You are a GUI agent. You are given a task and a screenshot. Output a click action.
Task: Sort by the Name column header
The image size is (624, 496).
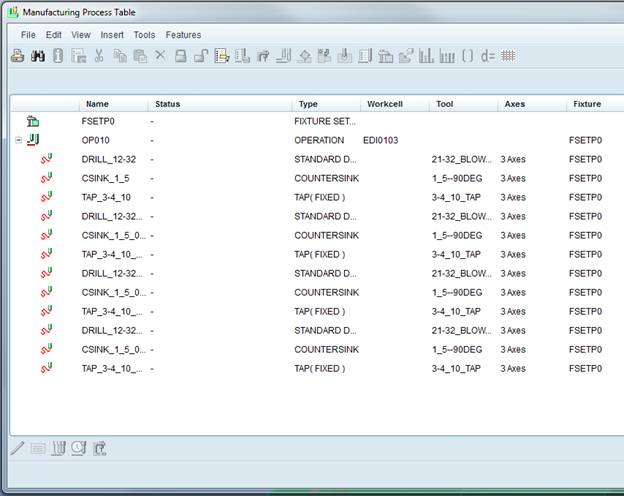(x=97, y=104)
